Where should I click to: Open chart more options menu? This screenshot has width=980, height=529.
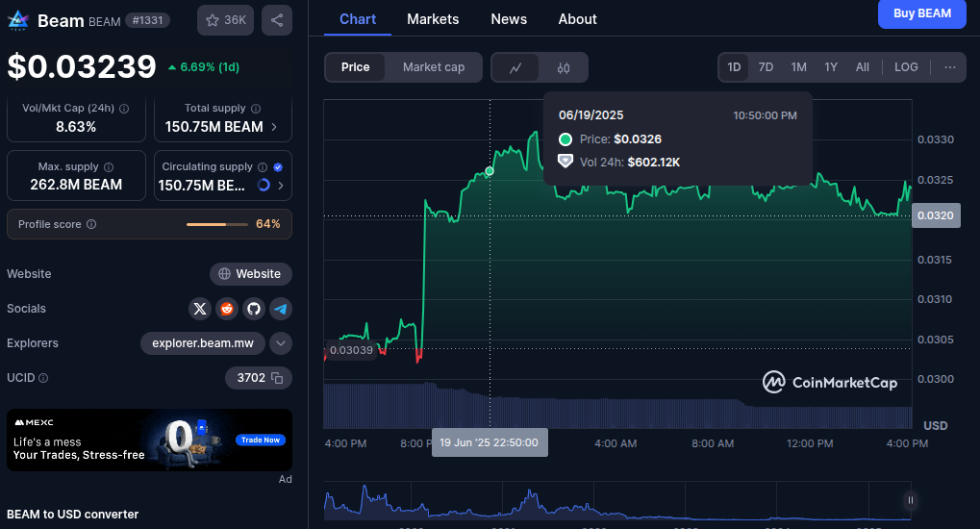[950, 67]
